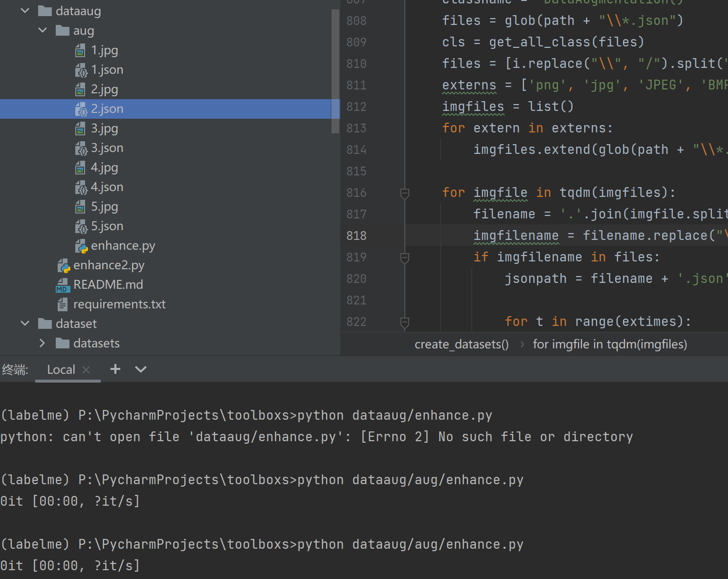Click the JSON file icon beside 3.json
This screenshot has height=579, width=728.
pos(82,148)
